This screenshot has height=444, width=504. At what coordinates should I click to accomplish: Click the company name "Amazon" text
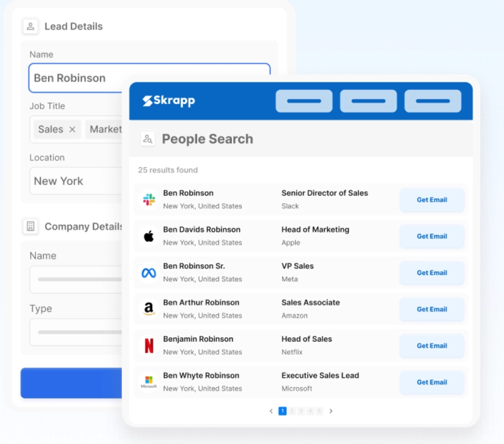tap(295, 316)
